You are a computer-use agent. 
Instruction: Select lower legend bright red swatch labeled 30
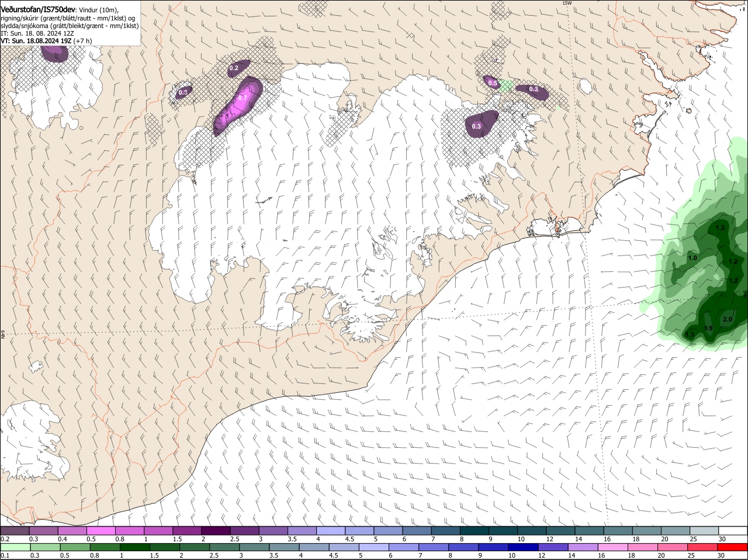pyautogui.click(x=733, y=547)
